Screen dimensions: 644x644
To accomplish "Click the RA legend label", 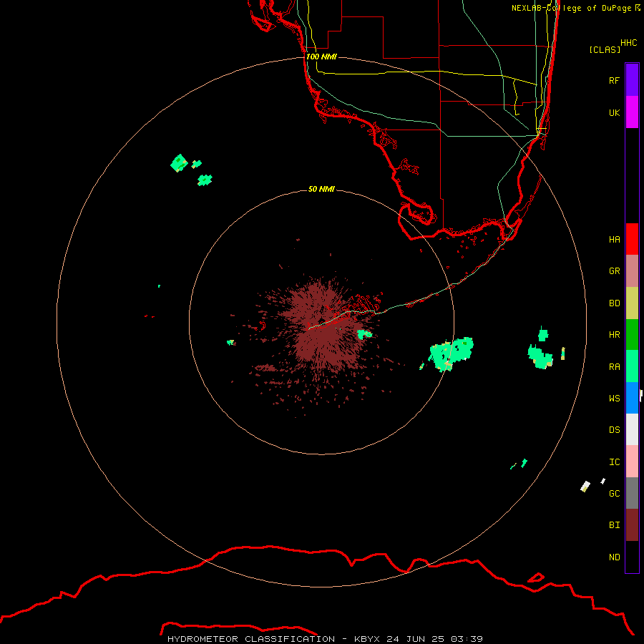I will (614, 367).
